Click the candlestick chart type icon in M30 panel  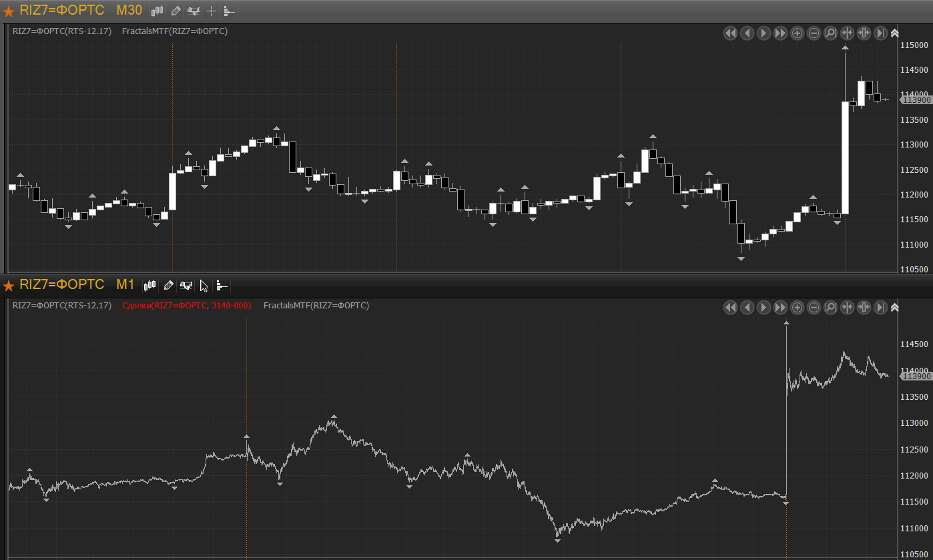[158, 11]
